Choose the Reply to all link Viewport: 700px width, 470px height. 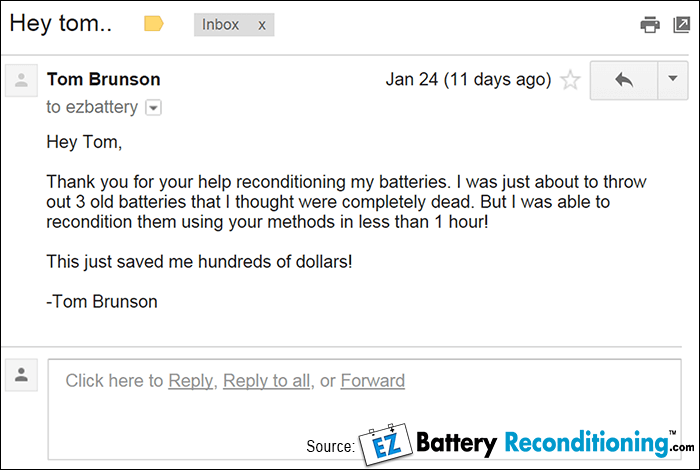tap(266, 380)
